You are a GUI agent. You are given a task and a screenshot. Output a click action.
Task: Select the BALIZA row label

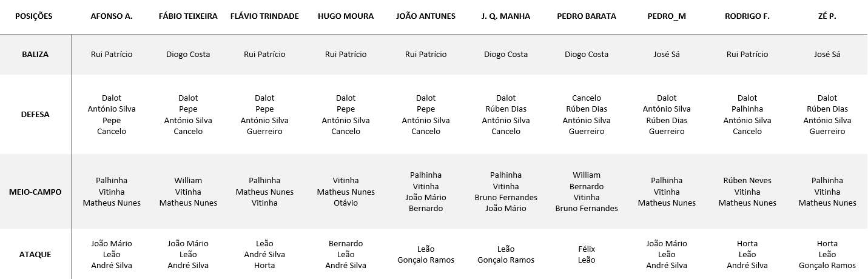click(x=35, y=54)
